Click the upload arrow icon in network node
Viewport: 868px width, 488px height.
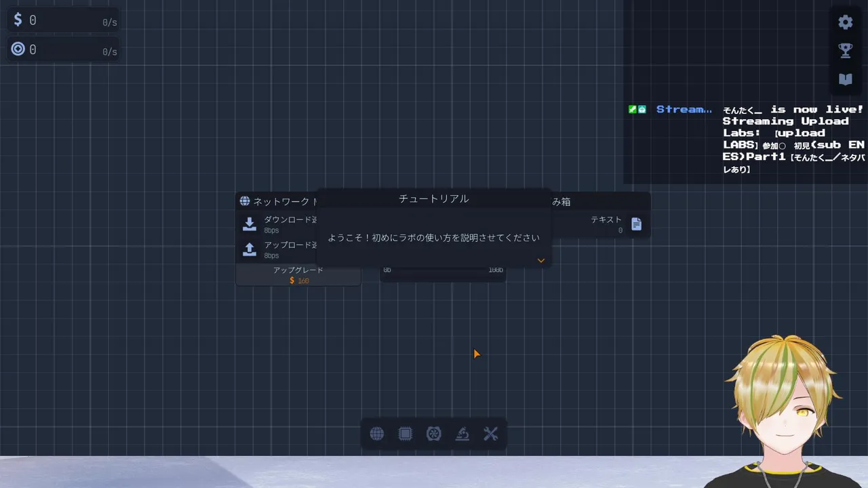pyautogui.click(x=250, y=249)
